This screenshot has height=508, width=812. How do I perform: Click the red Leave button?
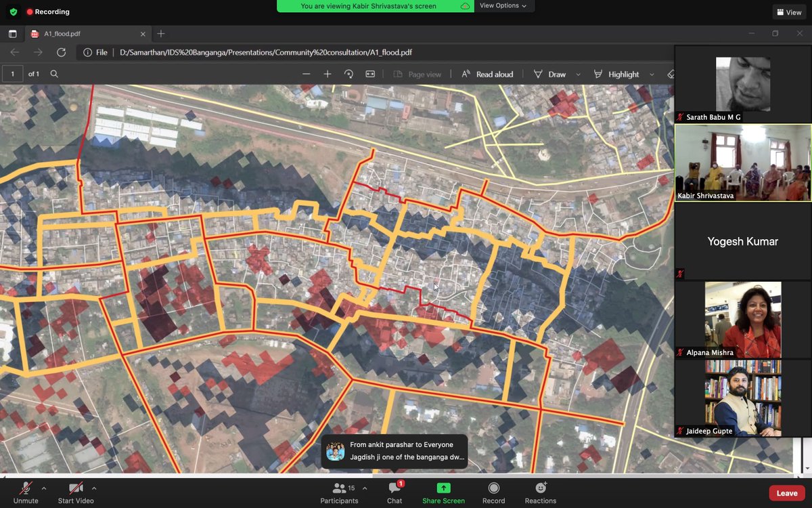click(787, 493)
